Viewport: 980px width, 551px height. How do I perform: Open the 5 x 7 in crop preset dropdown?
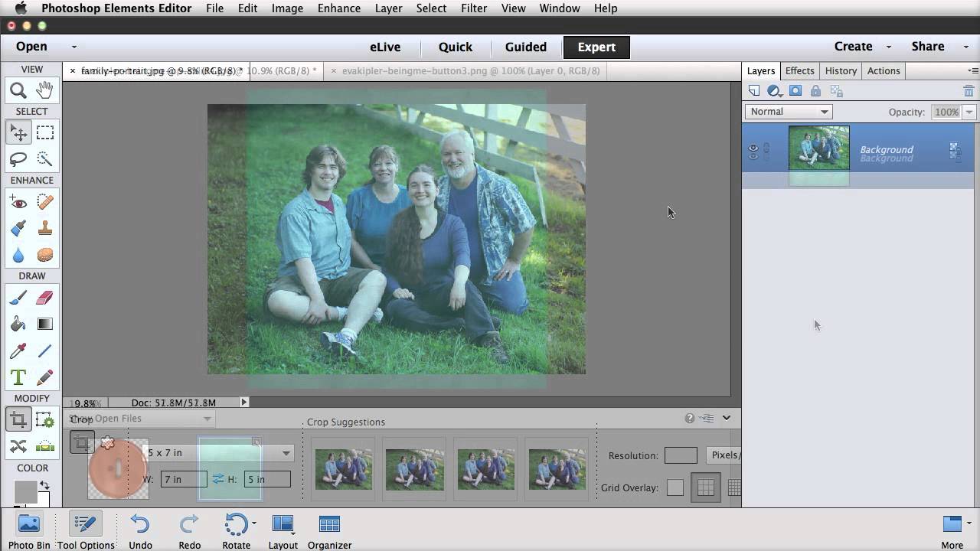click(219, 453)
